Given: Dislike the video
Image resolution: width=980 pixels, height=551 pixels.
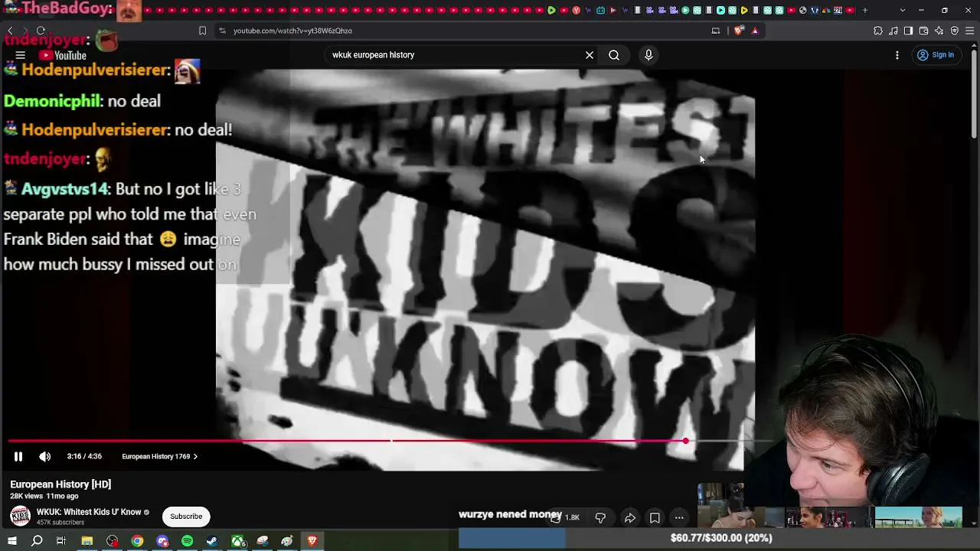Looking at the screenshot, I should coord(600,518).
